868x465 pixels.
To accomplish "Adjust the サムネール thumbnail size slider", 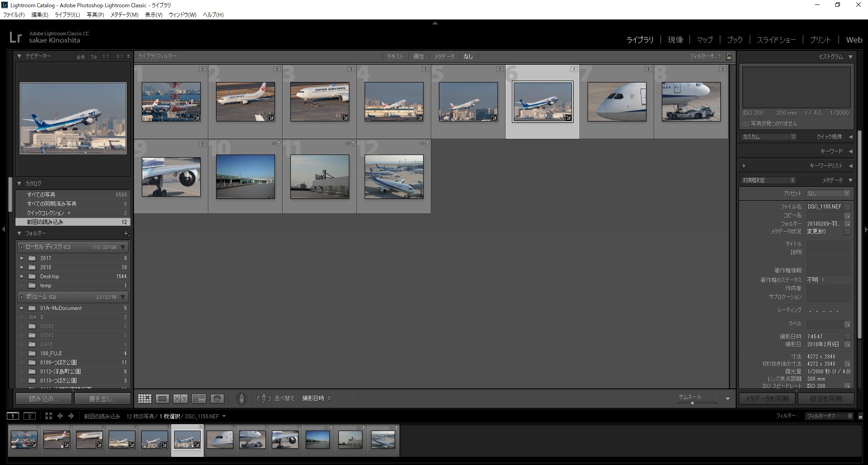I will (x=692, y=402).
